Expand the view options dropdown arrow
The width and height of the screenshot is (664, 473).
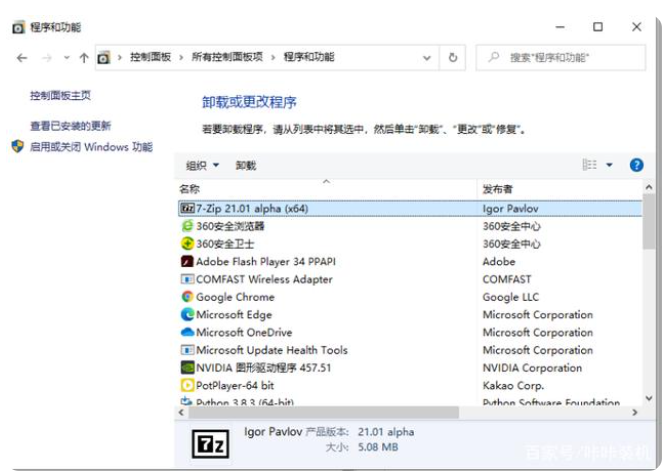pos(610,165)
